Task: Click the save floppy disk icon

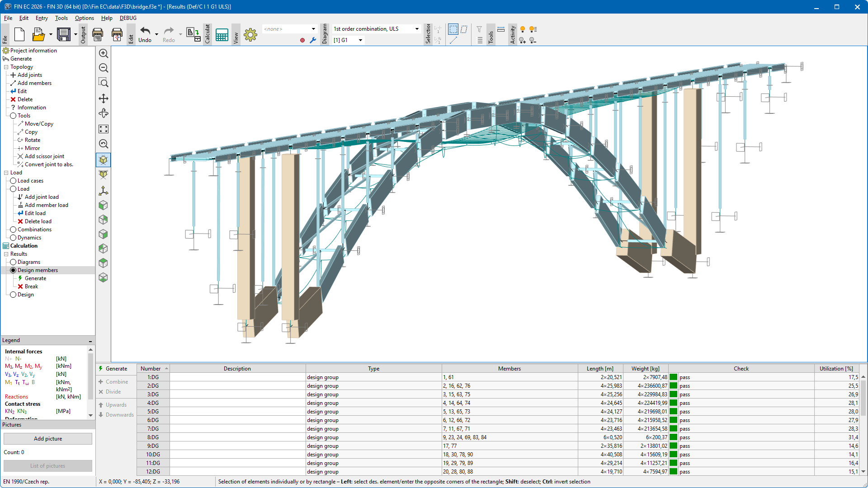Action: tap(64, 34)
